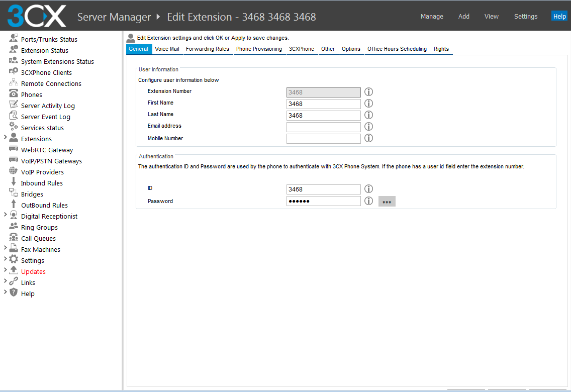Image resolution: width=571 pixels, height=392 pixels.
Task: Open the Updates link in sidebar
Action: [33, 271]
